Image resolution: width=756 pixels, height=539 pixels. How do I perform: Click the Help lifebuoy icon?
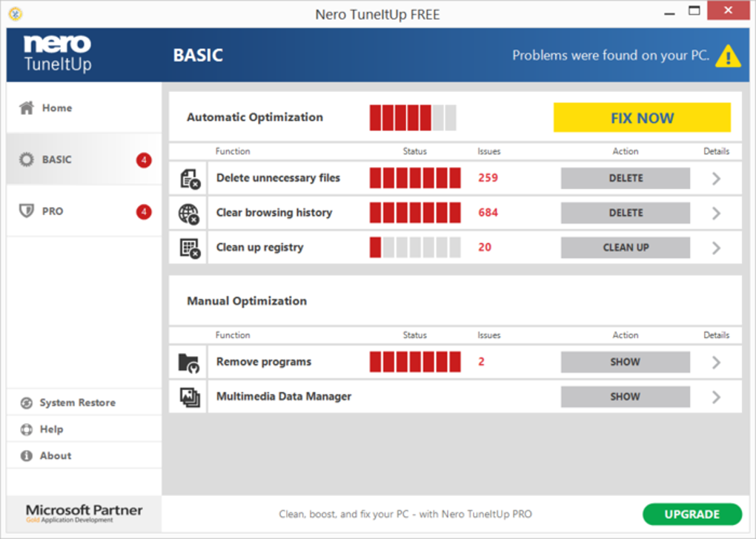pyautogui.click(x=27, y=429)
